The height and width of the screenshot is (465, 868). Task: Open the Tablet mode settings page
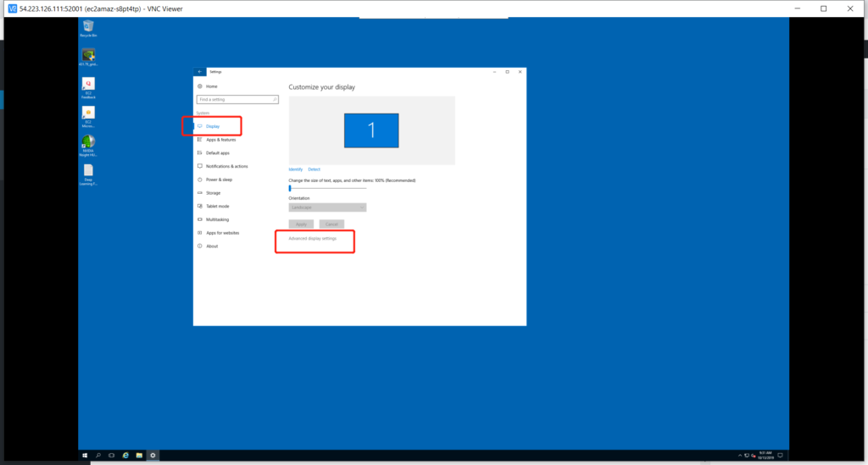point(217,206)
